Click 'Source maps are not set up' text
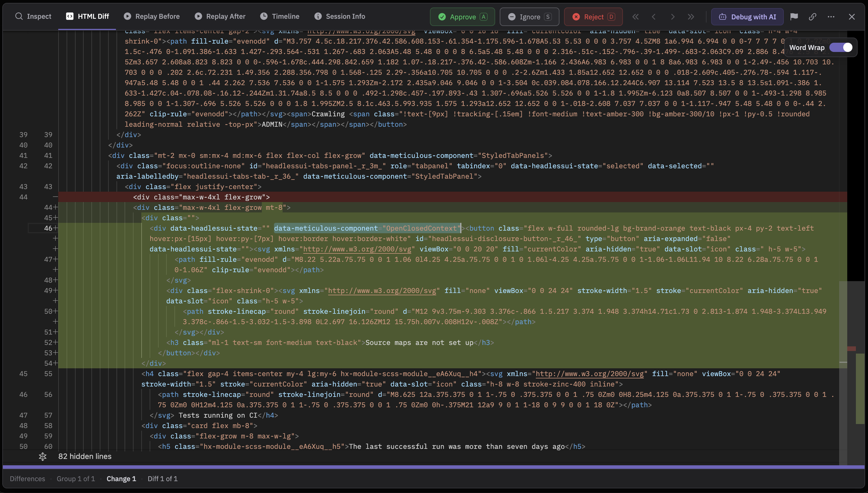The image size is (868, 493). (419, 343)
